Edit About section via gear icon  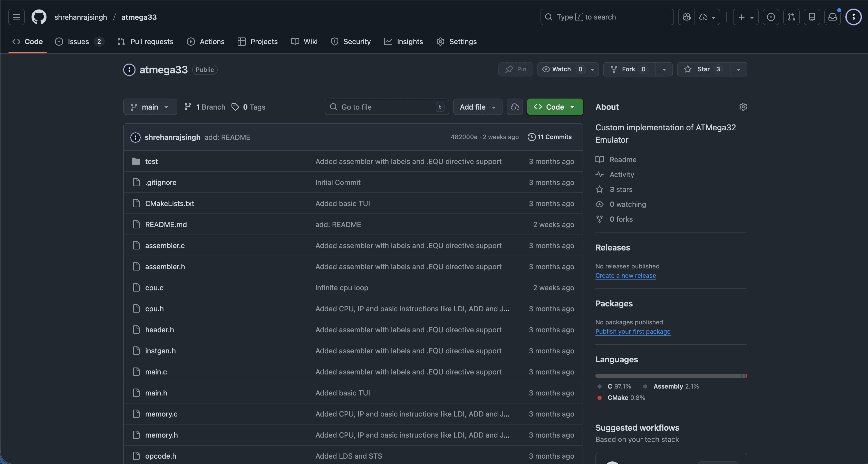743,107
